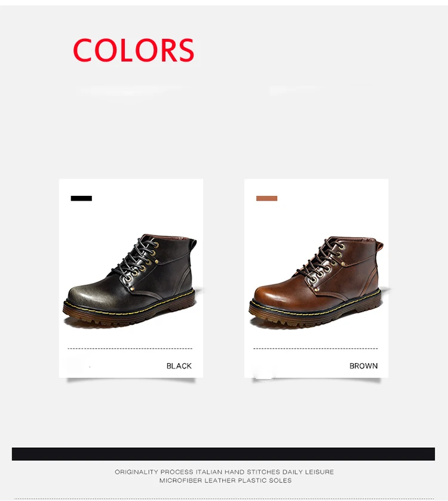Click the rubber sole of the brown boot
The height and width of the screenshot is (501, 448).
click(315, 315)
